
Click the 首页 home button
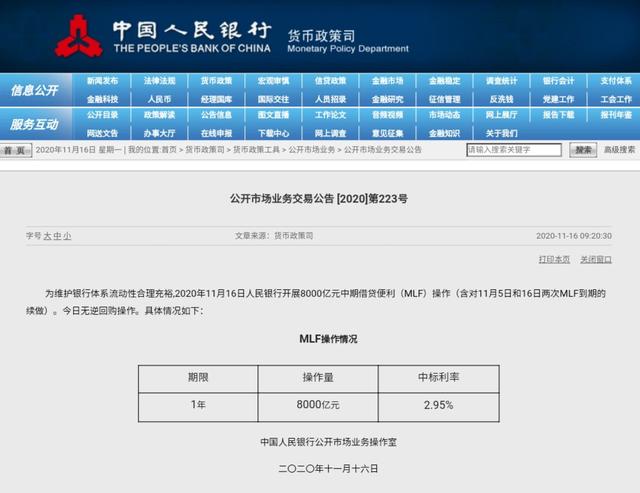16,150
